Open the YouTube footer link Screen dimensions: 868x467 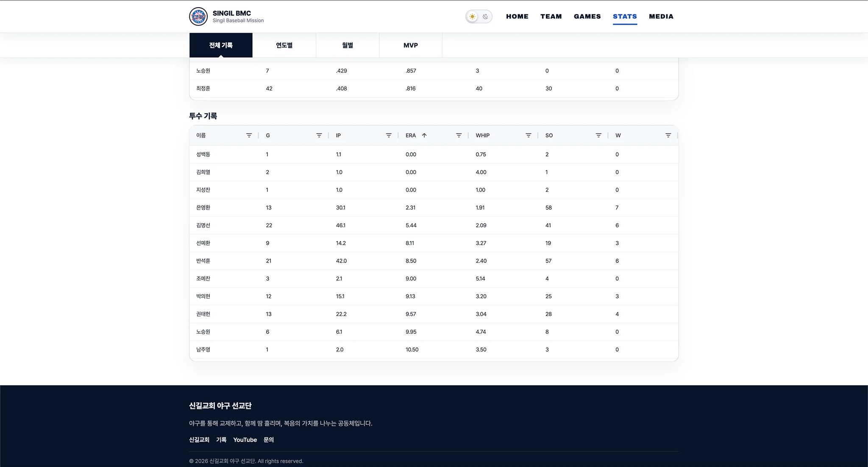click(x=245, y=440)
